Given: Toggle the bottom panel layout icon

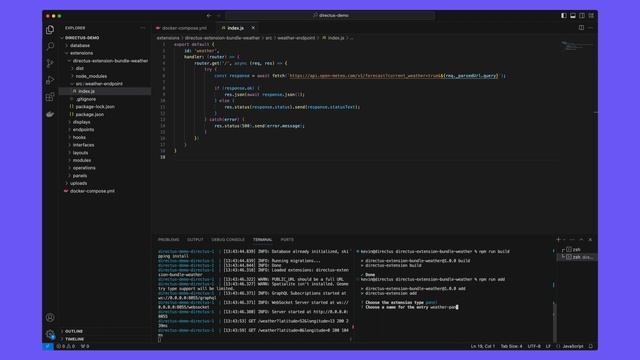Looking at the screenshot, I should tap(573, 16).
